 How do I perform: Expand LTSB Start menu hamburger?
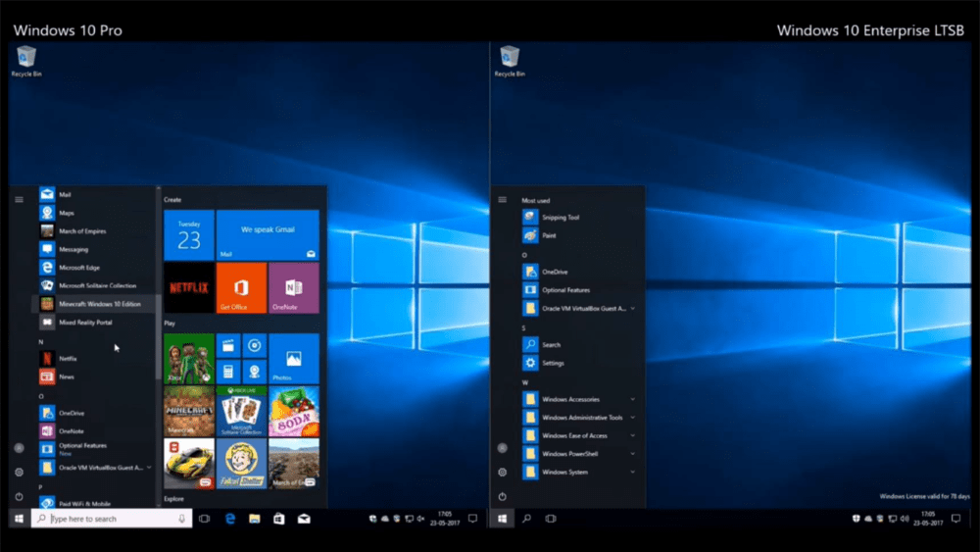point(502,199)
